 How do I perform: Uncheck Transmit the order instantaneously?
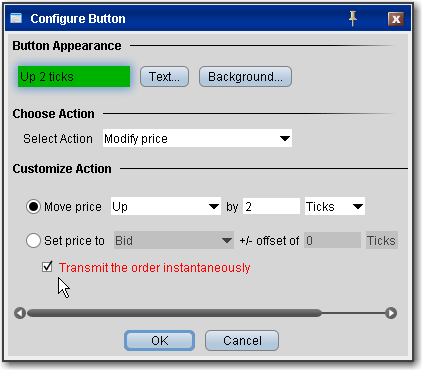click(x=47, y=267)
